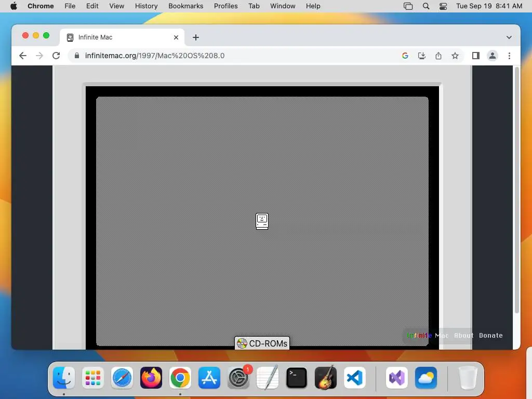Open the File menu
The image size is (532, 399).
point(70,6)
